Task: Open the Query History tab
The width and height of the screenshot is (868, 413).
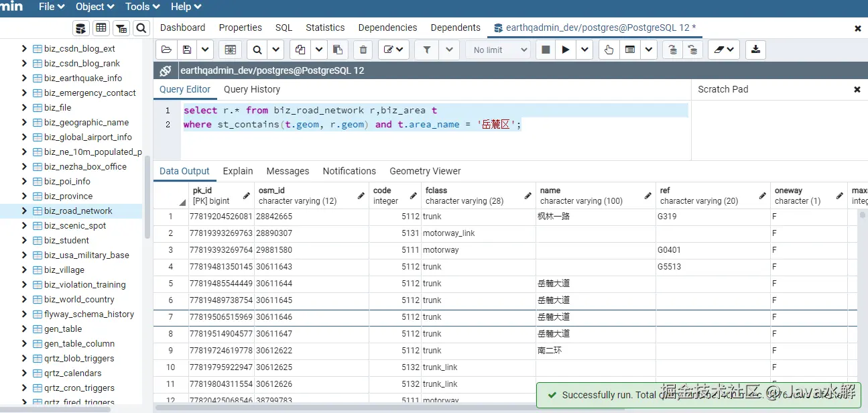Action: (252, 89)
